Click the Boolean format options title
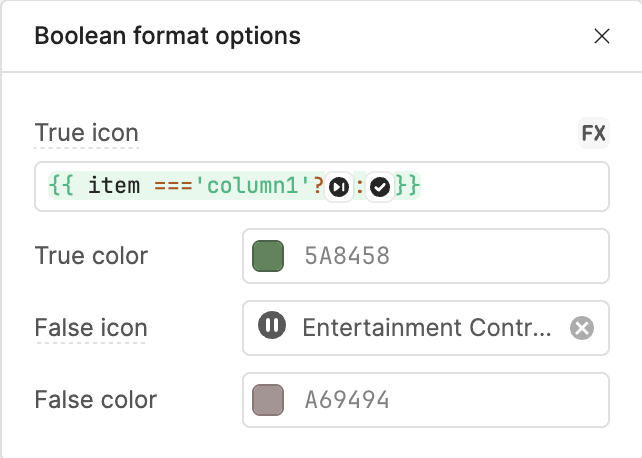The image size is (642, 458). coord(167,36)
